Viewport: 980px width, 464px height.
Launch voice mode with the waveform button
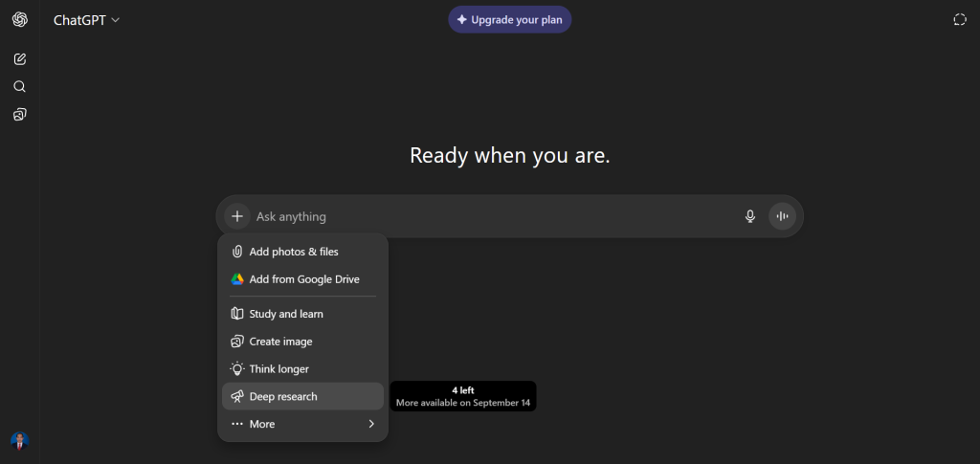[x=782, y=216]
